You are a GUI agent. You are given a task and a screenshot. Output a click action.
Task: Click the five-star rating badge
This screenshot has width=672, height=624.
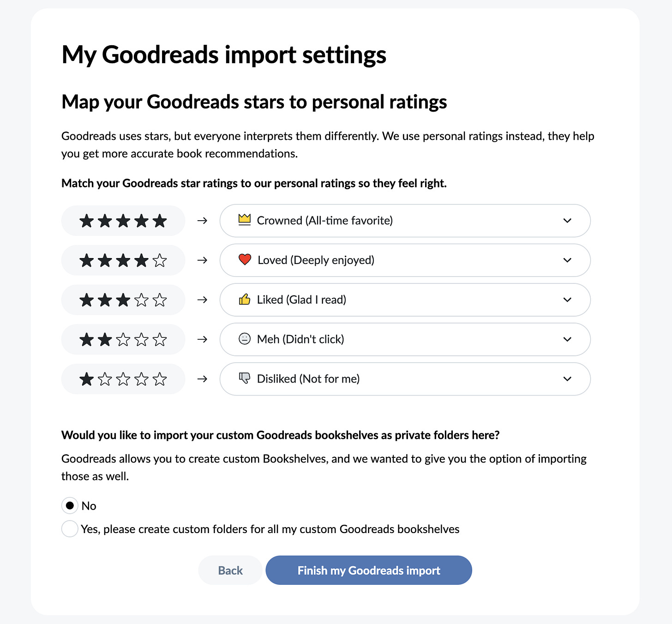pos(123,221)
